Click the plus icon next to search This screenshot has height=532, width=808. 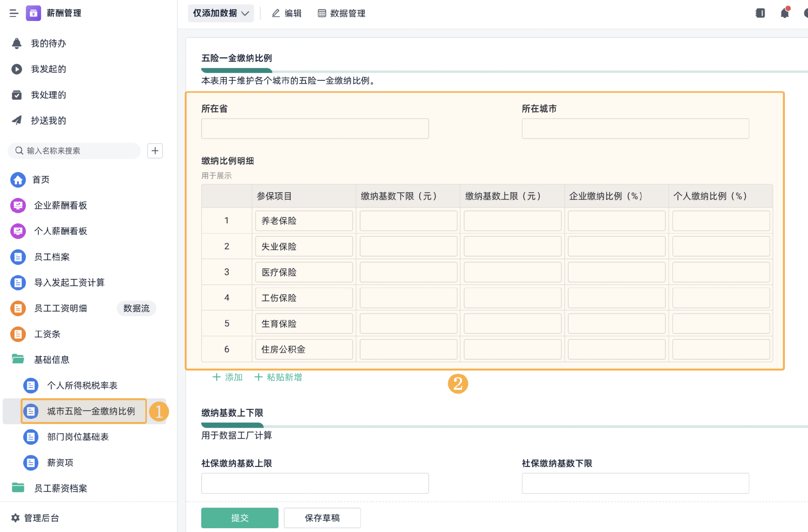point(155,151)
